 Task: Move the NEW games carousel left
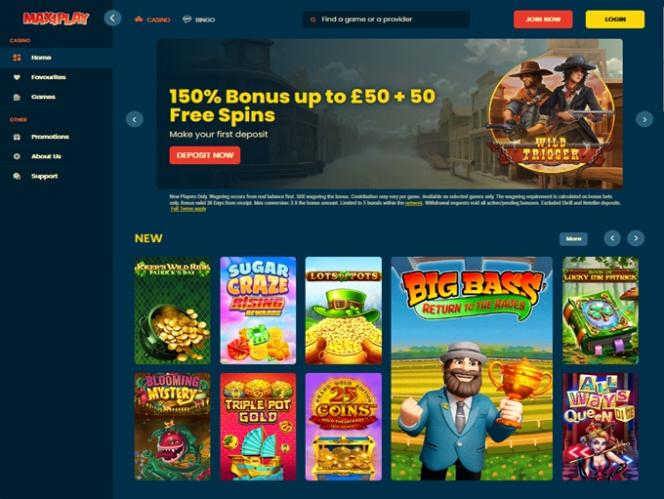612,238
